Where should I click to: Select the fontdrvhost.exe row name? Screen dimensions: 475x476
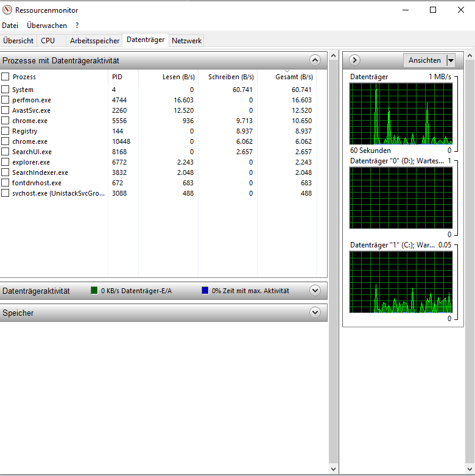(37, 183)
